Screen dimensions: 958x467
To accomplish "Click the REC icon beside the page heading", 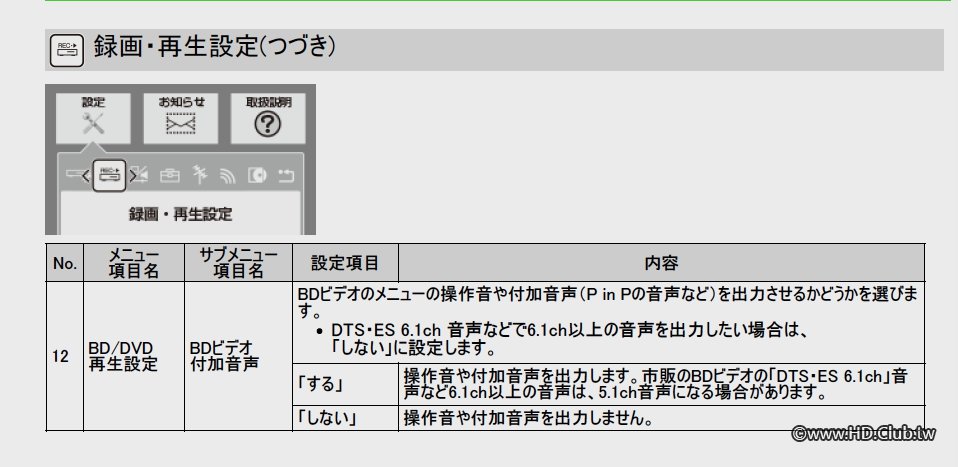I will point(67,50).
